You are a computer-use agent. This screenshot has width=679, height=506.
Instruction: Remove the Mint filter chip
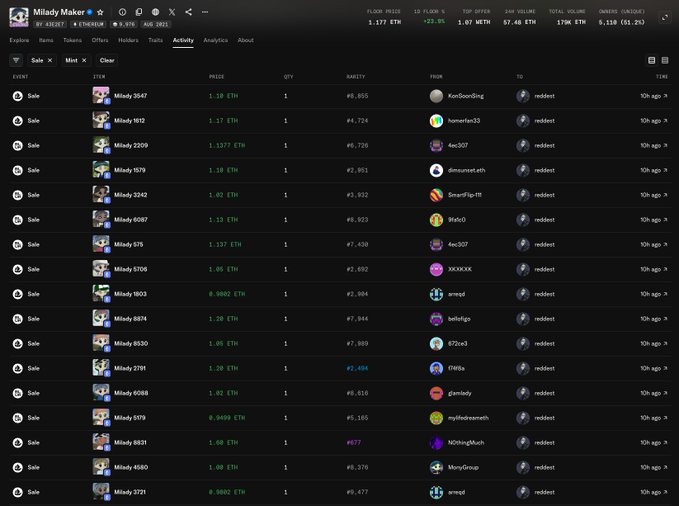84,60
